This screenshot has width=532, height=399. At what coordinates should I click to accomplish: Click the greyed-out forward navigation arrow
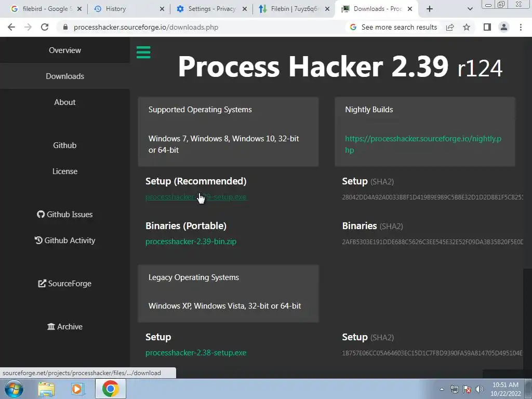pos(28,27)
